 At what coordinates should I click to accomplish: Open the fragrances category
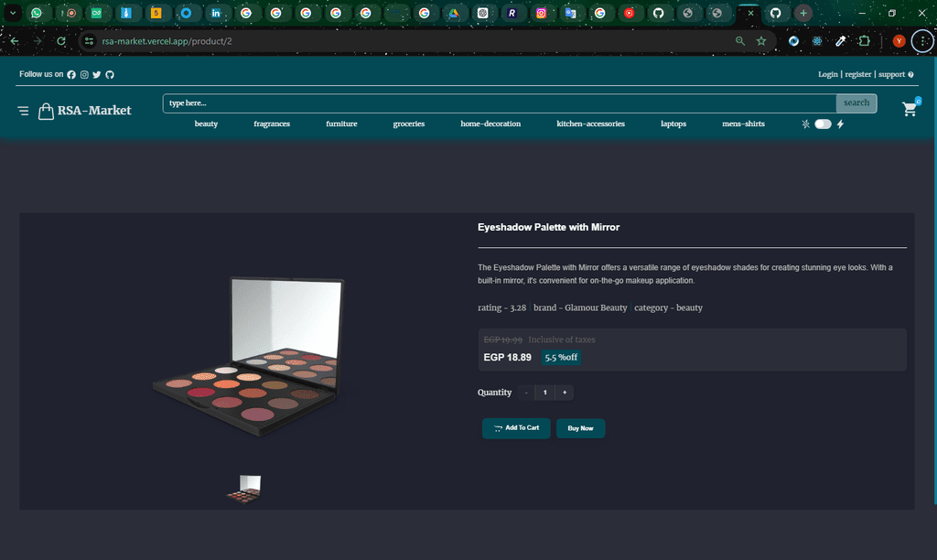(x=272, y=124)
